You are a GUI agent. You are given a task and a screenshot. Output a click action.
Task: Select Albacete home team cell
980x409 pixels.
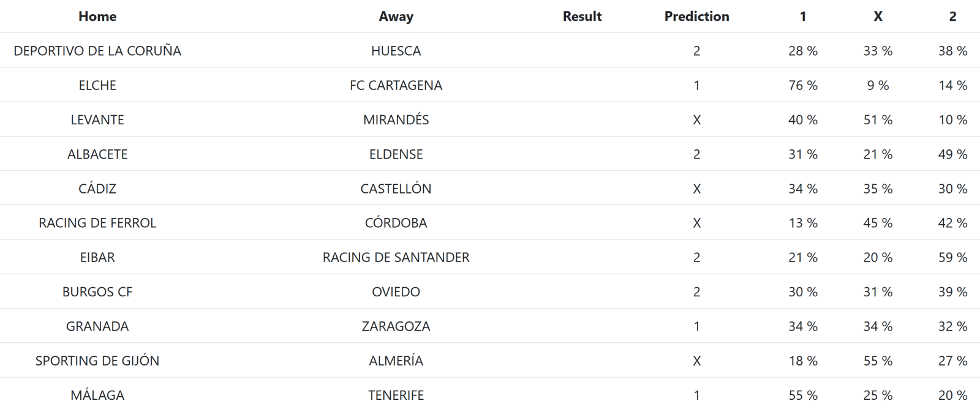pos(97,154)
